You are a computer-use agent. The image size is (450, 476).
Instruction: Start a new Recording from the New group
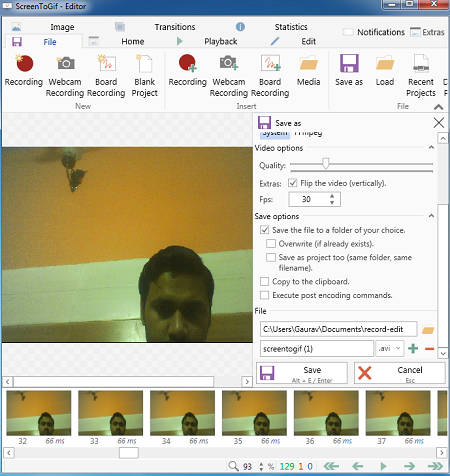tap(24, 70)
